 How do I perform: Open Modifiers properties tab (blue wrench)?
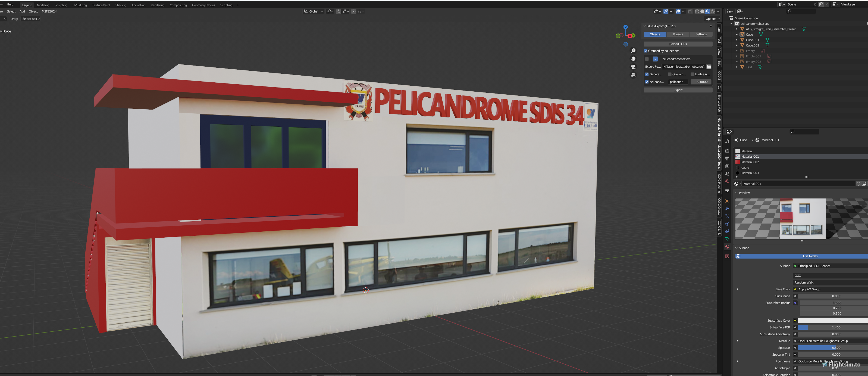(727, 209)
